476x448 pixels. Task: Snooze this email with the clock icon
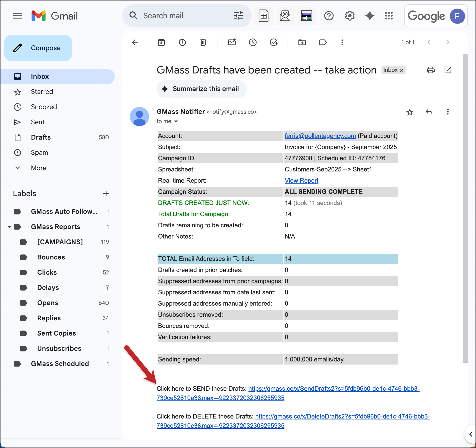[253, 42]
